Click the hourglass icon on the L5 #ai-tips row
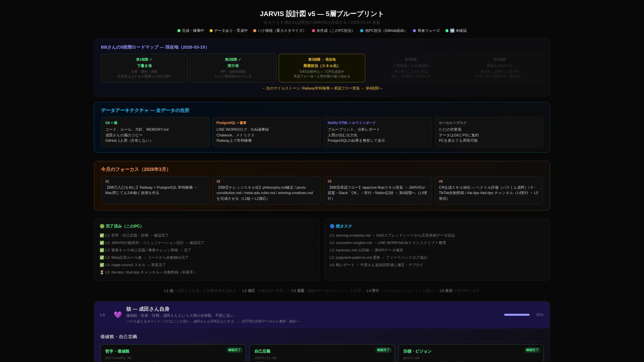Viewport: 644px width, 362px height. pos(102,273)
